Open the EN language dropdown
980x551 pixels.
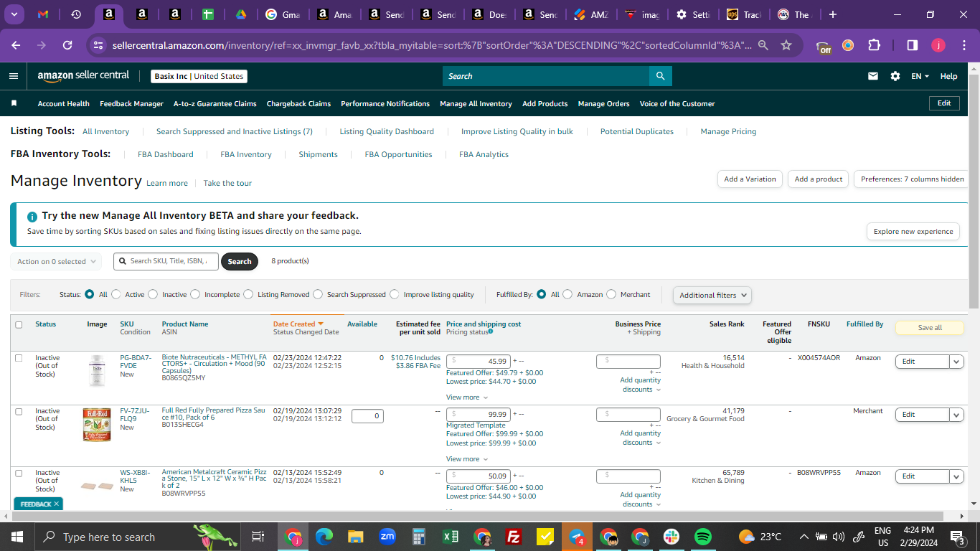point(920,76)
